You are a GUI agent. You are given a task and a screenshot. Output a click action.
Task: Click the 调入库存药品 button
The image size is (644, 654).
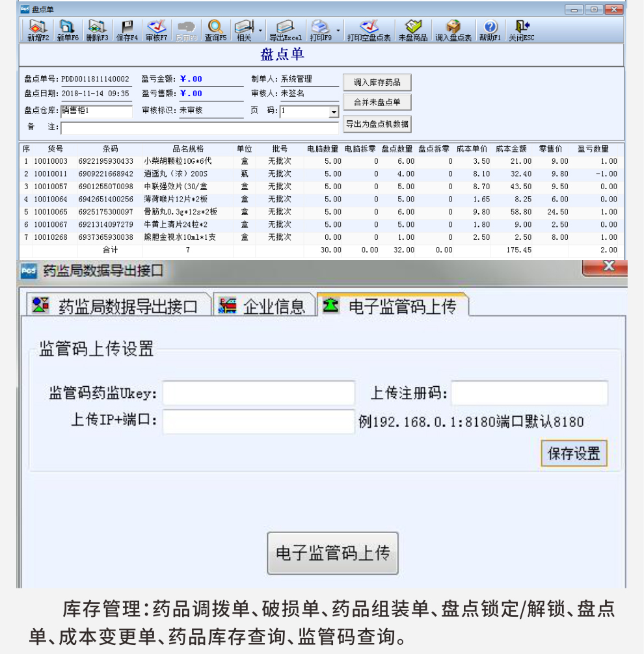pos(376,82)
